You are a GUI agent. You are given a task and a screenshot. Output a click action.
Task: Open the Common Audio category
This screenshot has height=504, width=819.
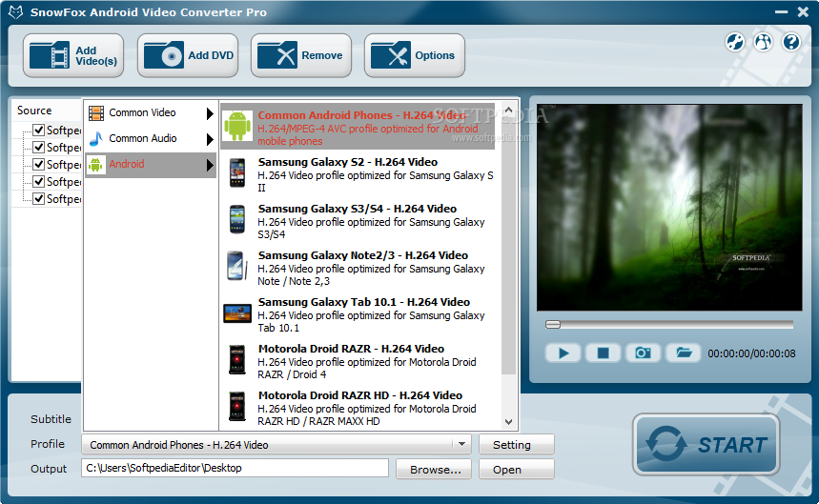151,139
